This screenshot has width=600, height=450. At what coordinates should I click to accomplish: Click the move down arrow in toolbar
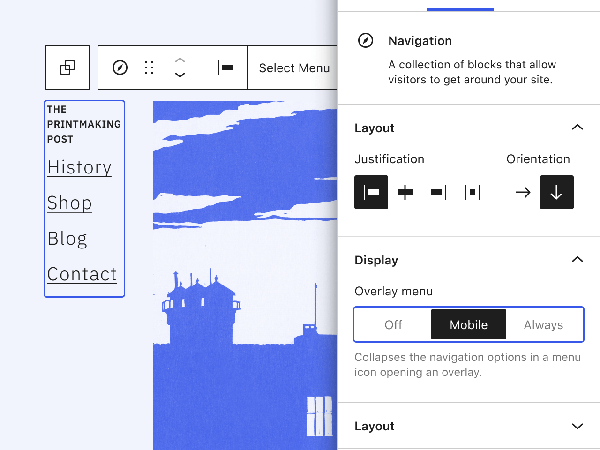pos(180,76)
